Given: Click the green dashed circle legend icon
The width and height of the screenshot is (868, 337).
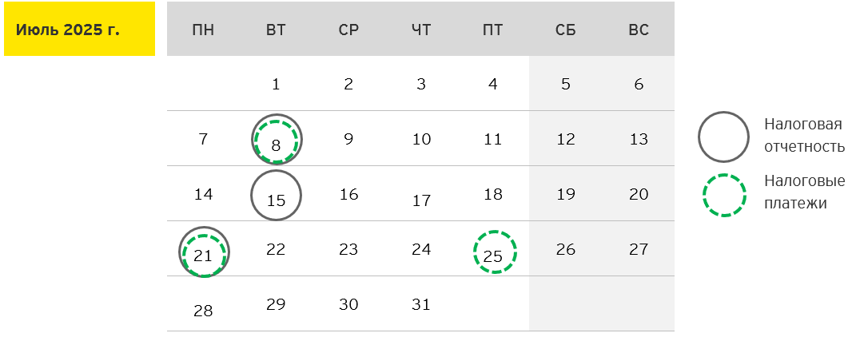Looking at the screenshot, I should point(723,194).
